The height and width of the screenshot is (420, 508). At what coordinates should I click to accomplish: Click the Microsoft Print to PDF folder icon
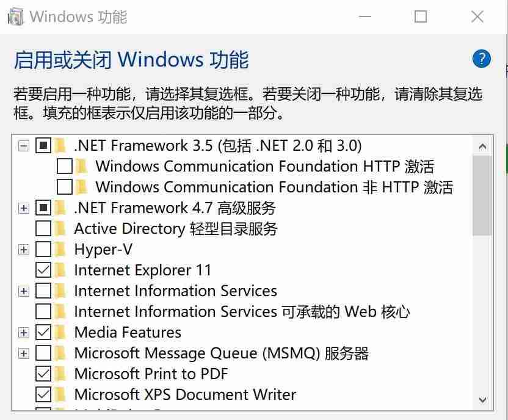[x=61, y=374]
